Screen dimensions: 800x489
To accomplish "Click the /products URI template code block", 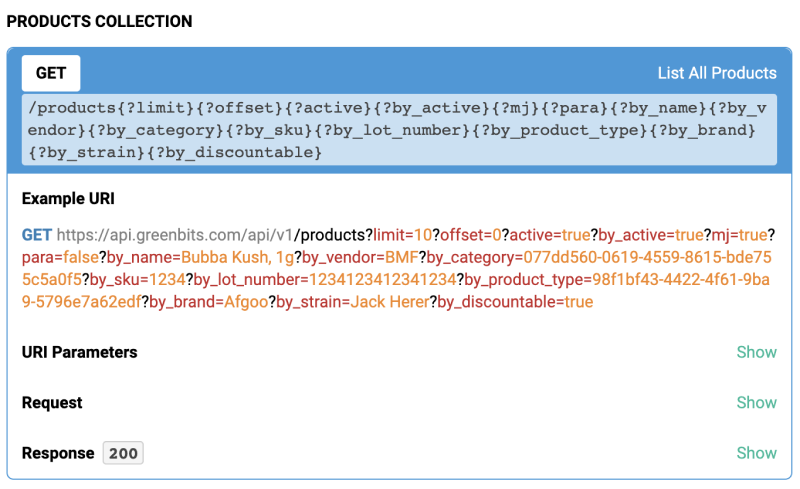I will coord(398,130).
